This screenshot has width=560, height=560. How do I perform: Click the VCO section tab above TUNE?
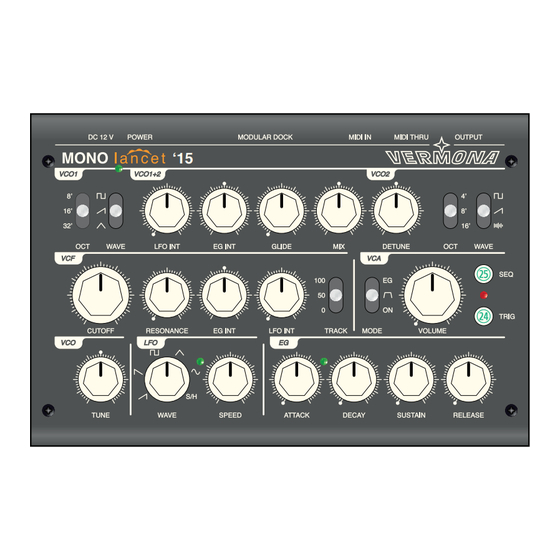click(68, 343)
